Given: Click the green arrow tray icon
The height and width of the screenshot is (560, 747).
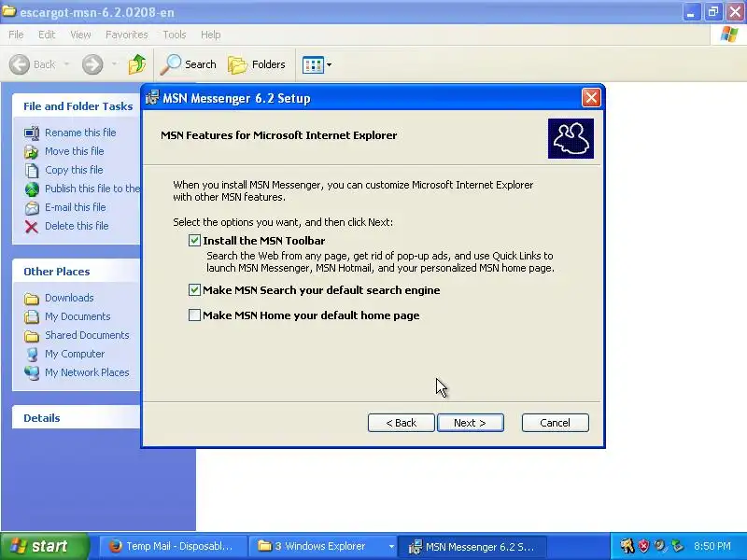Looking at the screenshot, I should tap(676, 546).
